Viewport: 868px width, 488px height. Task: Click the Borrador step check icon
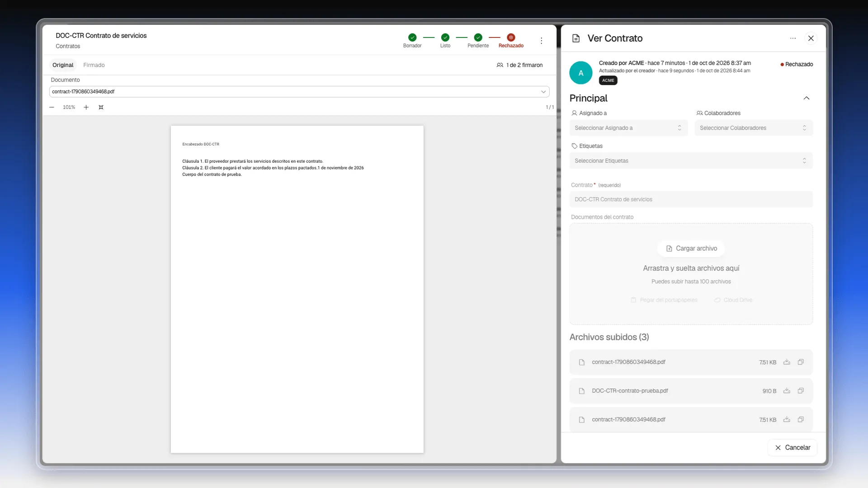click(x=412, y=38)
